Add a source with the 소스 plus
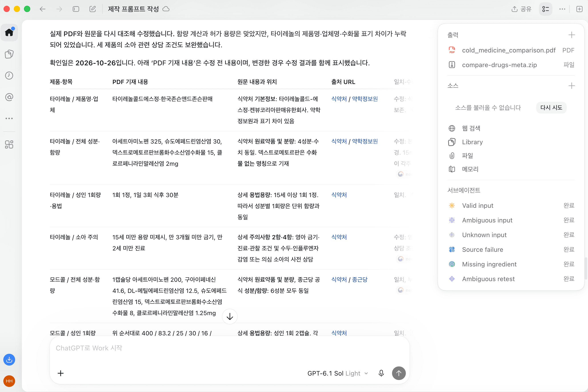This screenshot has width=588, height=392. [572, 86]
